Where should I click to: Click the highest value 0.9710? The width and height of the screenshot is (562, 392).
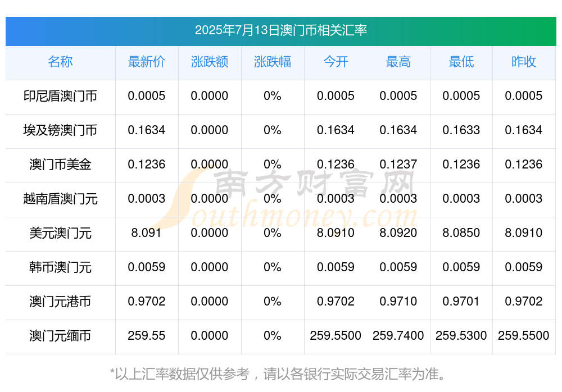(398, 302)
